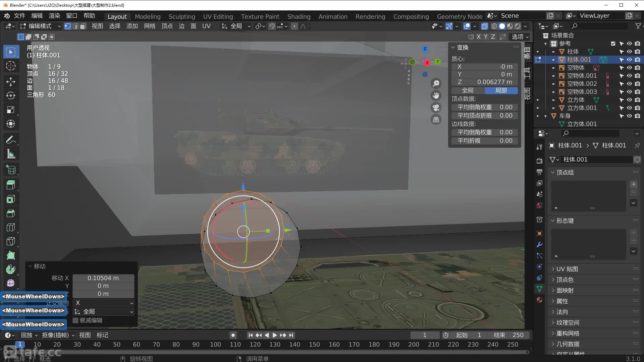Click the zoom magnifier icon in the viewport

coord(436,83)
